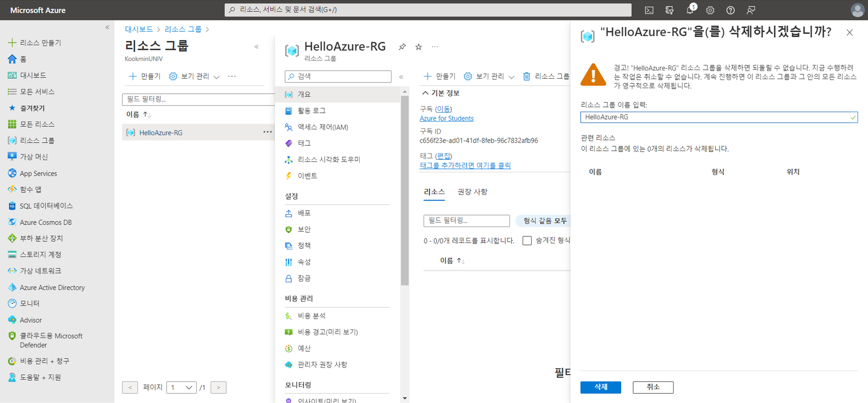The image size is (868, 403).
Task: Open the 보기 관리 dropdown in HelloAzure-RG toolbar
Action: tap(489, 76)
